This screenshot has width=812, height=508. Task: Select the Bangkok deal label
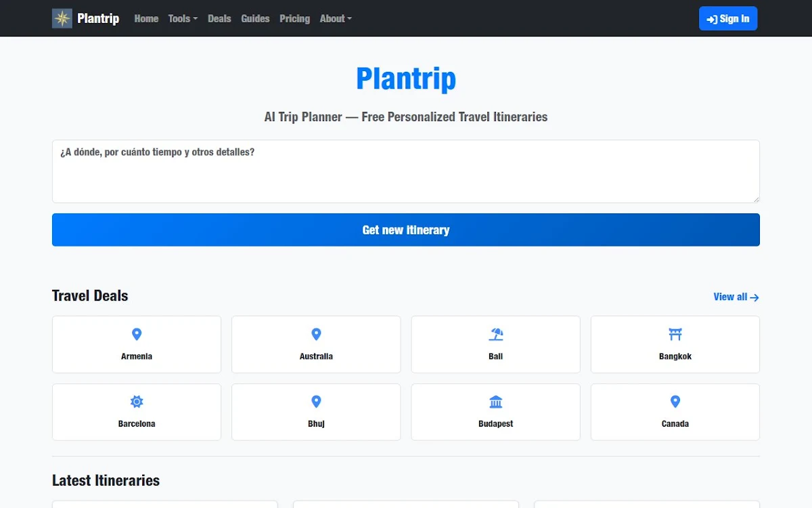[x=675, y=356]
